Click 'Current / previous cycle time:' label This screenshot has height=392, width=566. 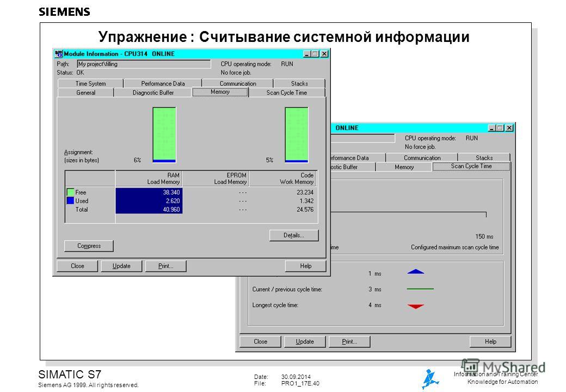pos(287,289)
